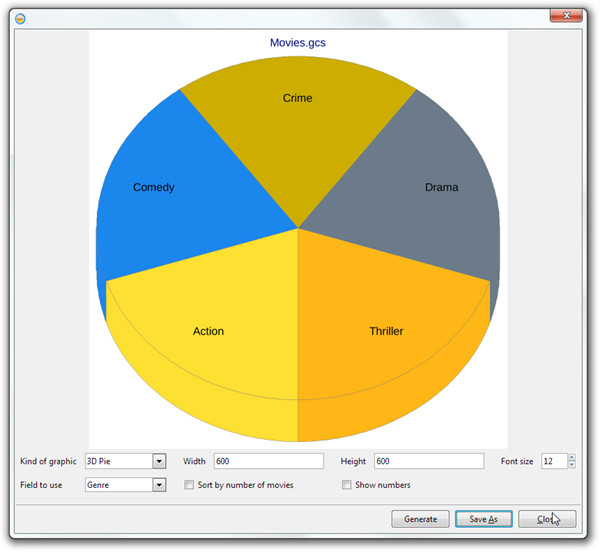
Task: Increase font size with up arrow
Action: 572,457
